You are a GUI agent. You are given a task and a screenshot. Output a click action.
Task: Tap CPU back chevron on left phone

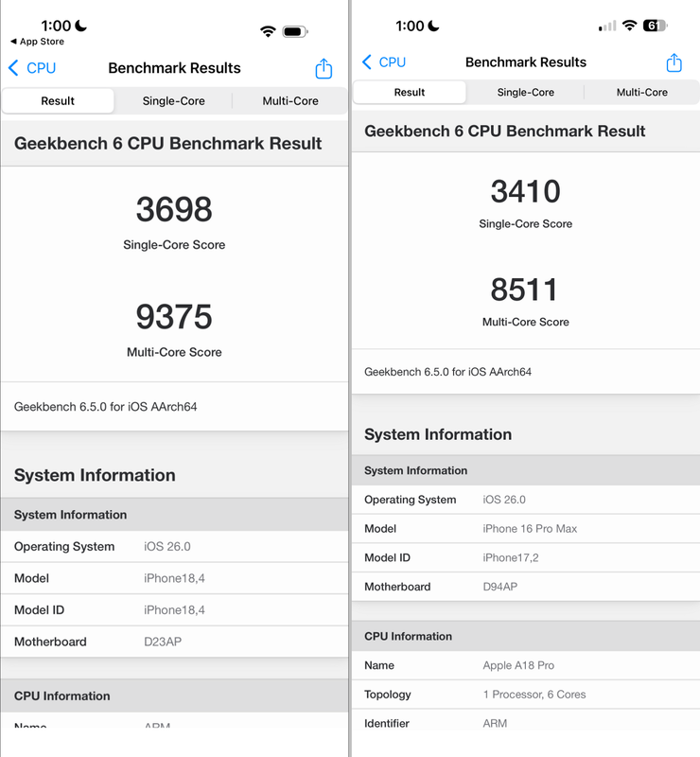click(13, 68)
